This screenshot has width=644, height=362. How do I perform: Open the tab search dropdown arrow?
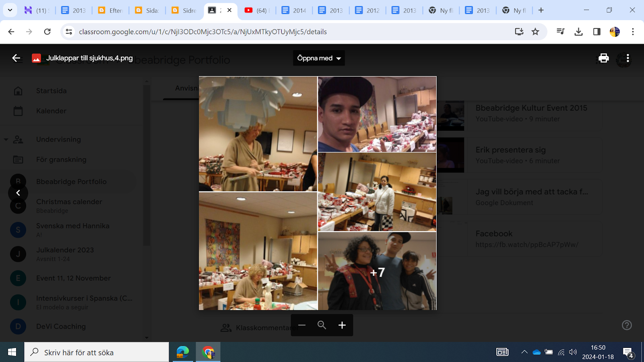pos(10,10)
